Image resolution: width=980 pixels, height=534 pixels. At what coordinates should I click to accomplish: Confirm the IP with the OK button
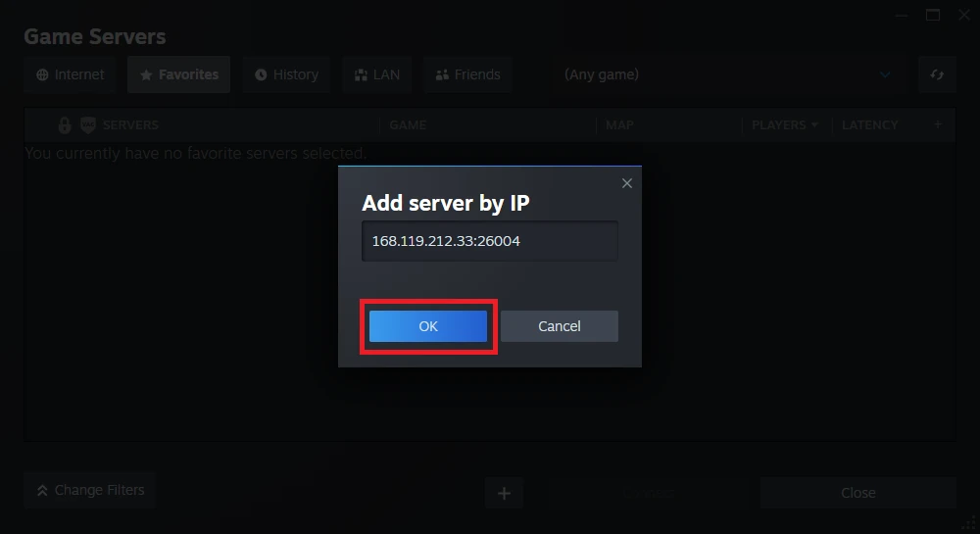coord(428,326)
